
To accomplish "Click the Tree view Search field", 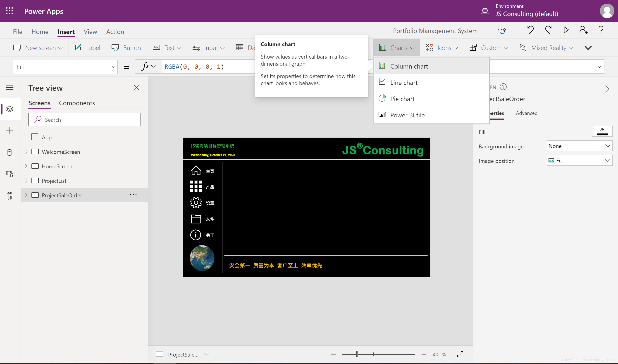I will 84,120.
